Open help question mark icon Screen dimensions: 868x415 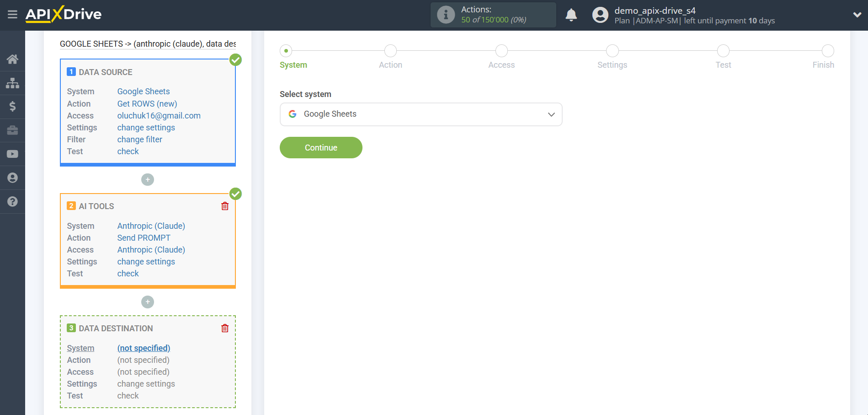(12, 202)
